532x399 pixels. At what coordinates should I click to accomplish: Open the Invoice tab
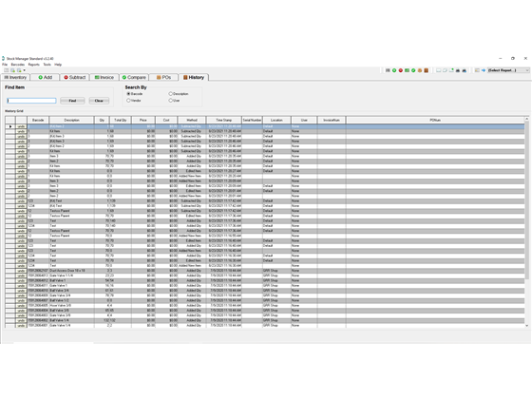(104, 77)
